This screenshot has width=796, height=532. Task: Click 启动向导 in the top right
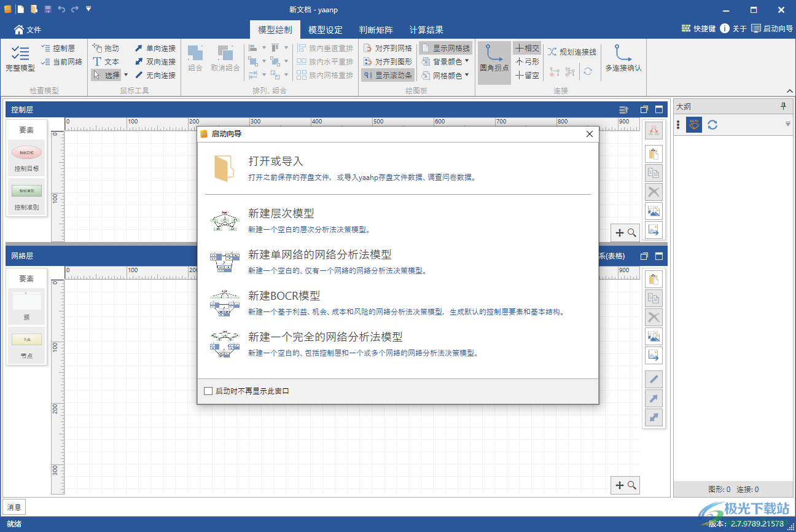772,29
